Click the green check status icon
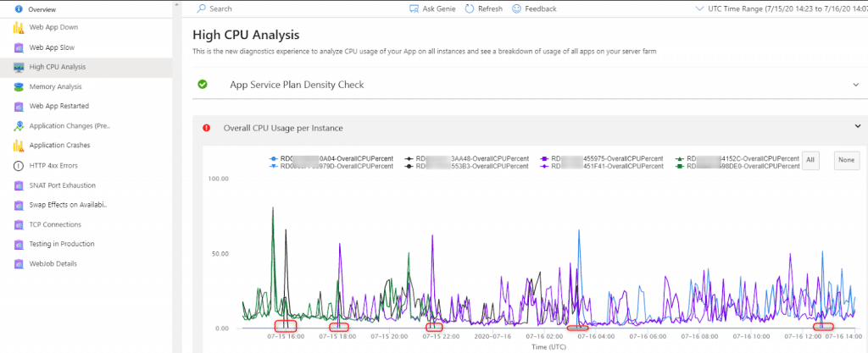 [203, 85]
